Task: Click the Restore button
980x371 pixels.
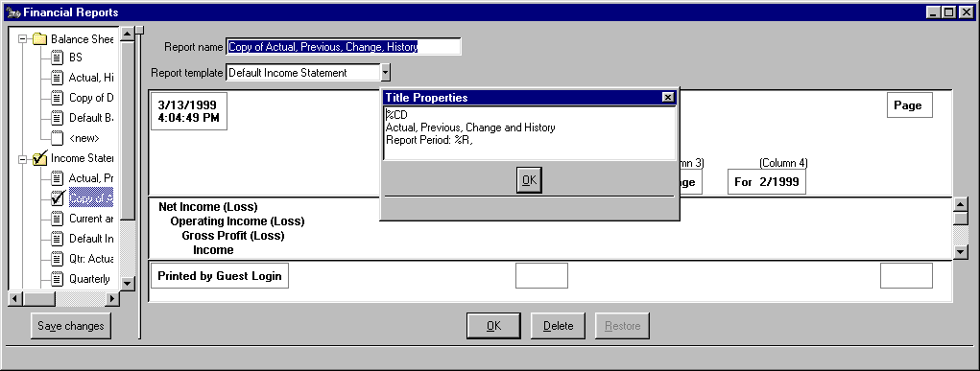Action: [623, 325]
